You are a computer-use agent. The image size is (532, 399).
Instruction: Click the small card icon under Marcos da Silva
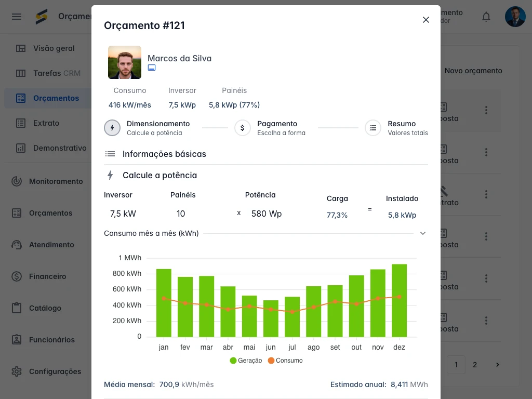click(152, 68)
